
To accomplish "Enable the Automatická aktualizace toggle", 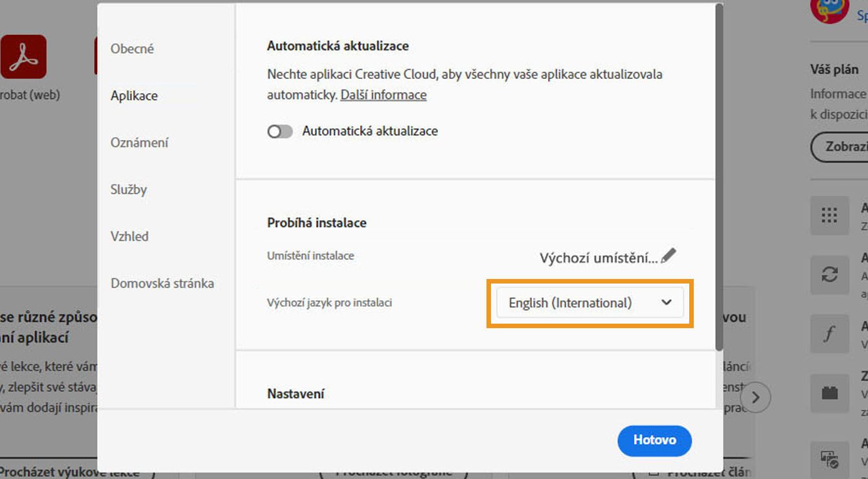I will pyautogui.click(x=280, y=131).
